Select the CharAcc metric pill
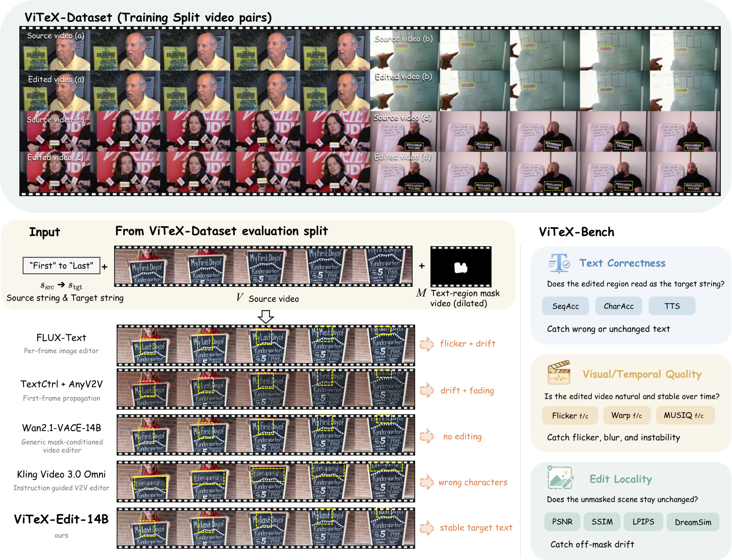Image resolution: width=732 pixels, height=560 pixels. (x=619, y=306)
